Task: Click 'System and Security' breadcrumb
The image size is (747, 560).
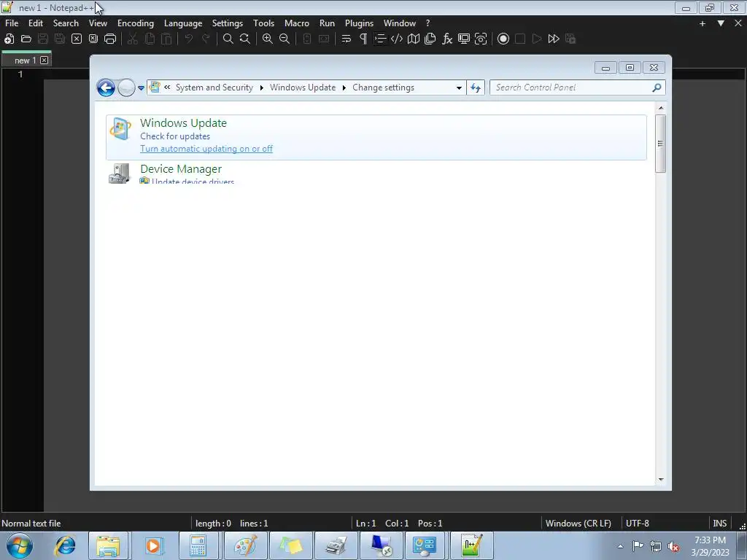Action: pos(214,87)
